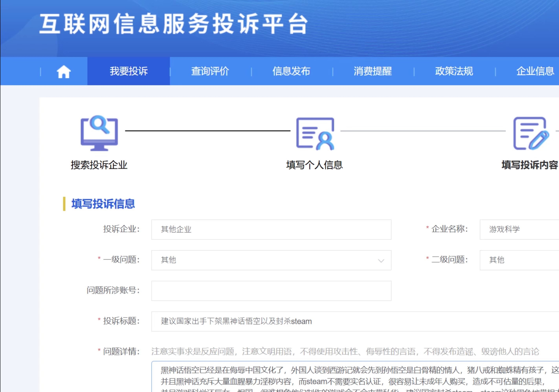Viewport: 559px width, 392px height.
Task: Click inside the 问题详情 text area
Action: [x=355, y=377]
